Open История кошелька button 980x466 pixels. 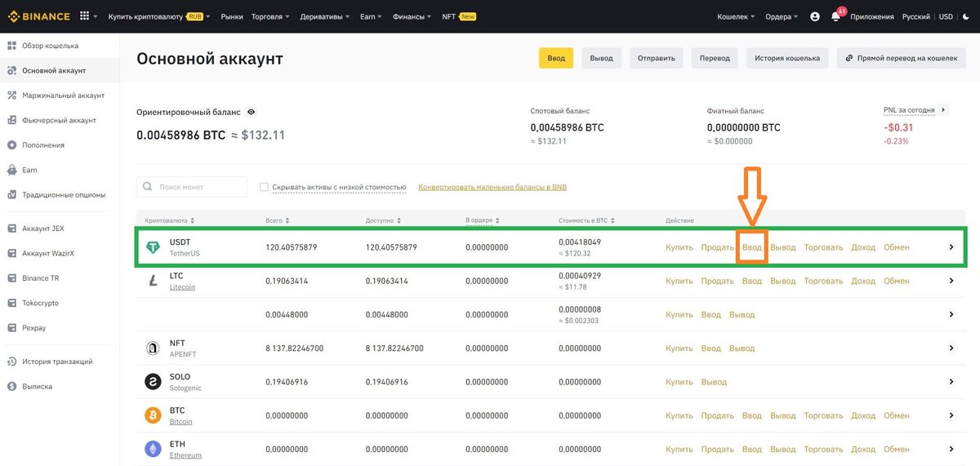click(x=787, y=58)
